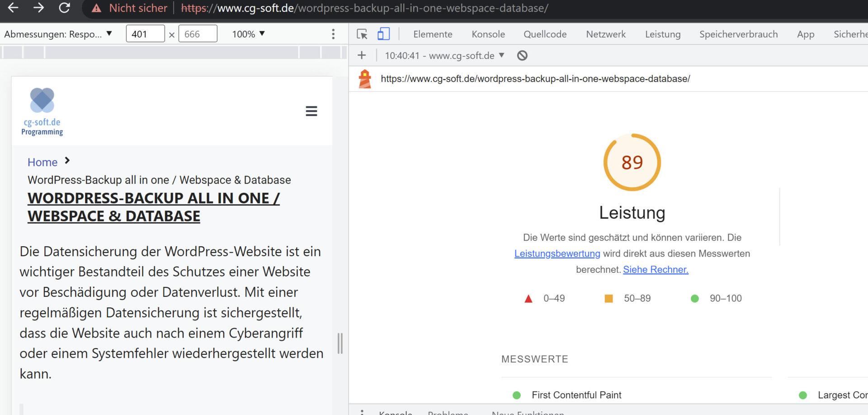Screen dimensions: 868x415
Task: Open the report selector 10:40:41 - www.cg-soft.de
Action: click(444, 56)
